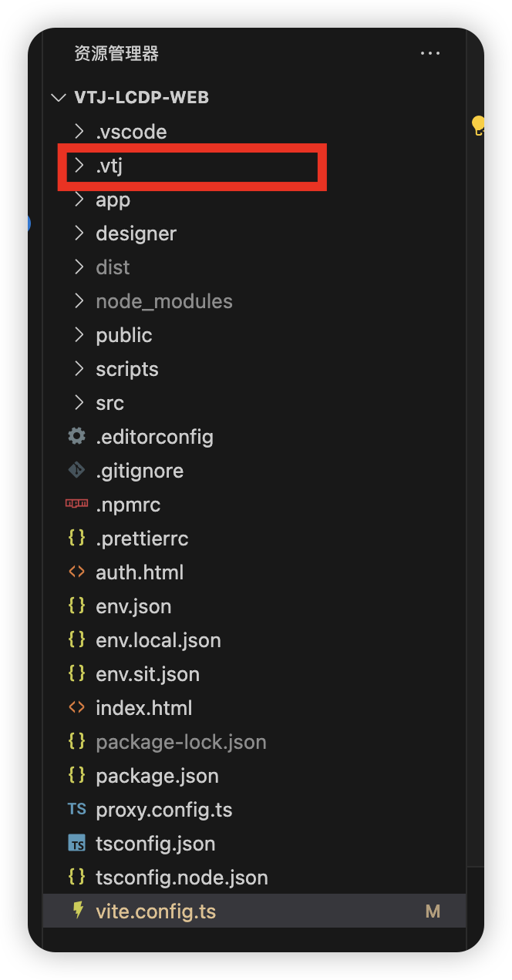Click the gear icon beside .editorconfig

pos(76,436)
